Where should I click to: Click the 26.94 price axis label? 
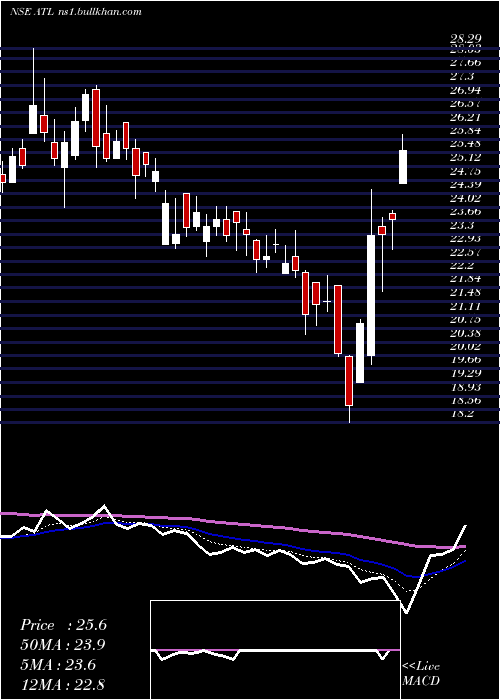(x=466, y=90)
